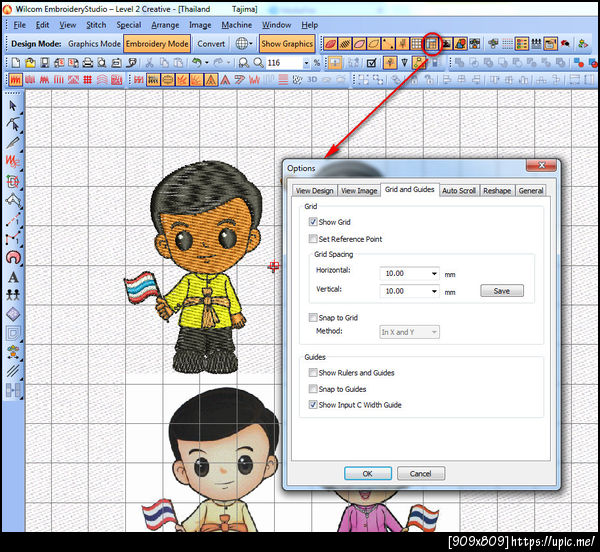Select the arrow Select Object tool

pos(13,105)
